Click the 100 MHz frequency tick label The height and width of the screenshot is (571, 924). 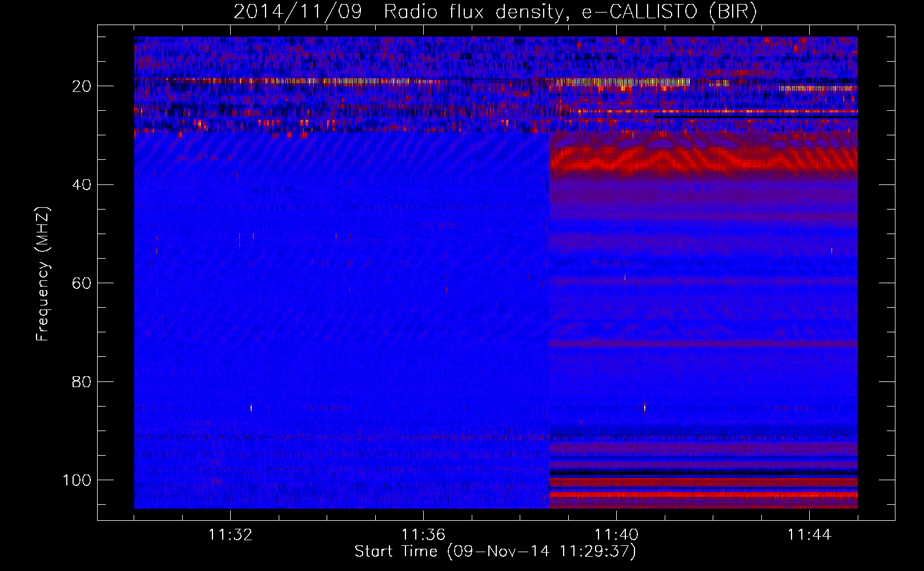77,480
